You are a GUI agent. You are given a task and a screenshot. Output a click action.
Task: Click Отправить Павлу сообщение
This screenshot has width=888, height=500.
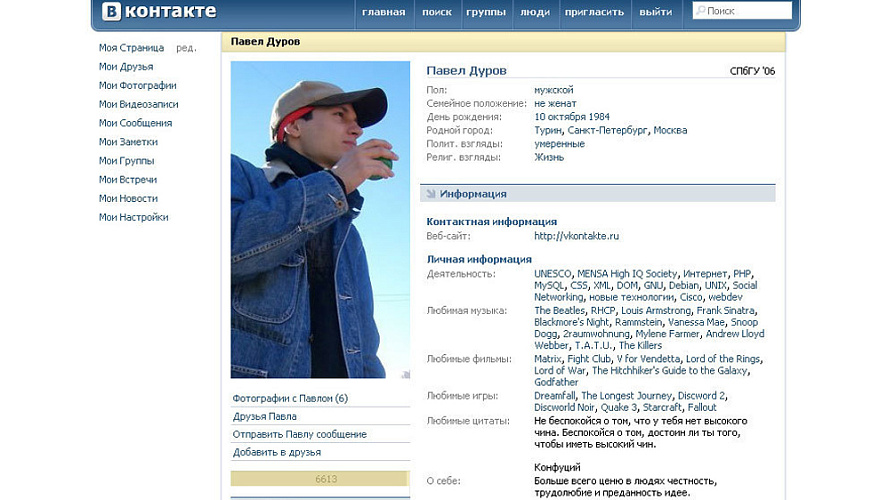[x=300, y=434]
